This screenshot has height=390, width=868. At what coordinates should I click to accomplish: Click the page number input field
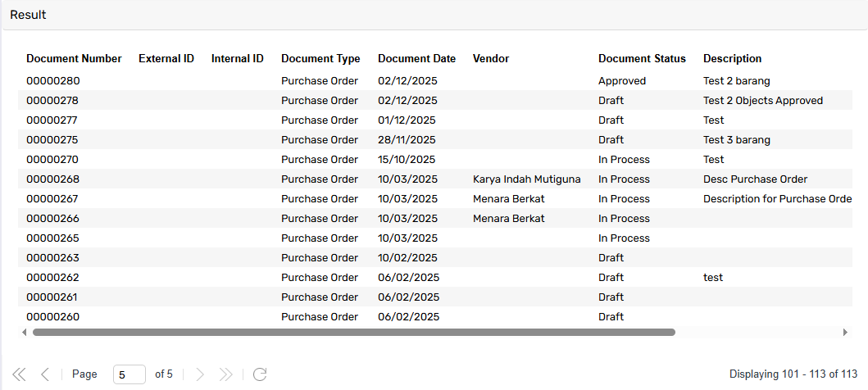pyautogui.click(x=129, y=374)
